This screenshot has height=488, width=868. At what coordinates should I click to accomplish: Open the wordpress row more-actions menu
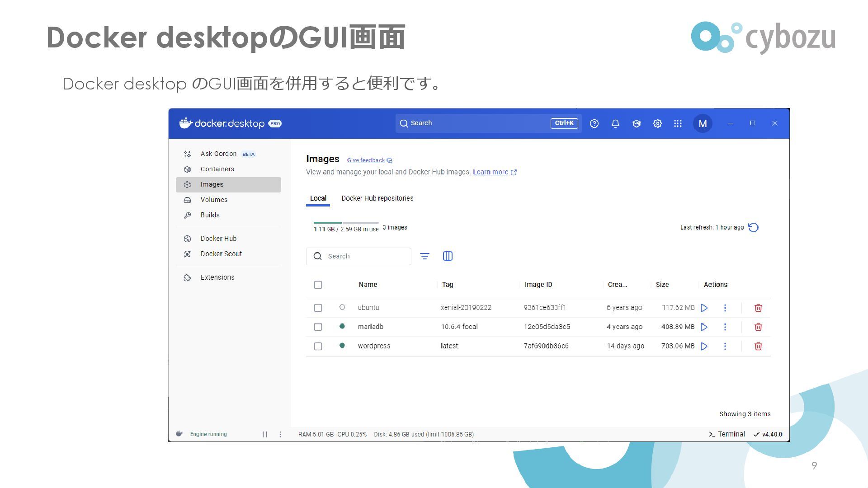coord(725,346)
